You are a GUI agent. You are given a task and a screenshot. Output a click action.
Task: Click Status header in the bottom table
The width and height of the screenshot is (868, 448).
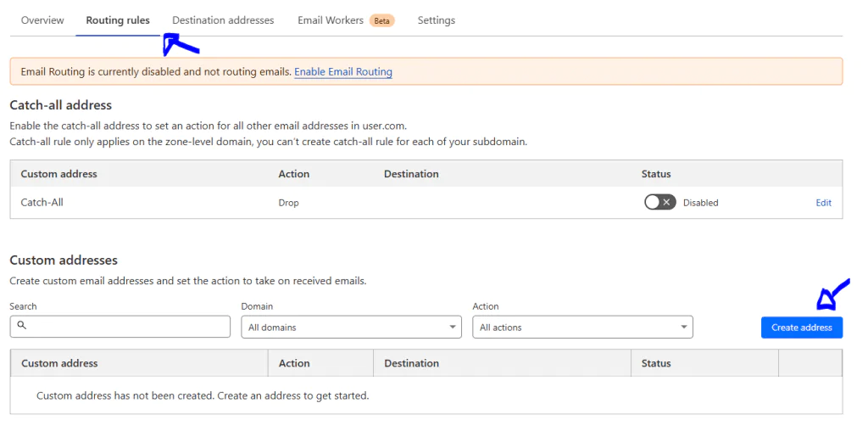pos(656,363)
